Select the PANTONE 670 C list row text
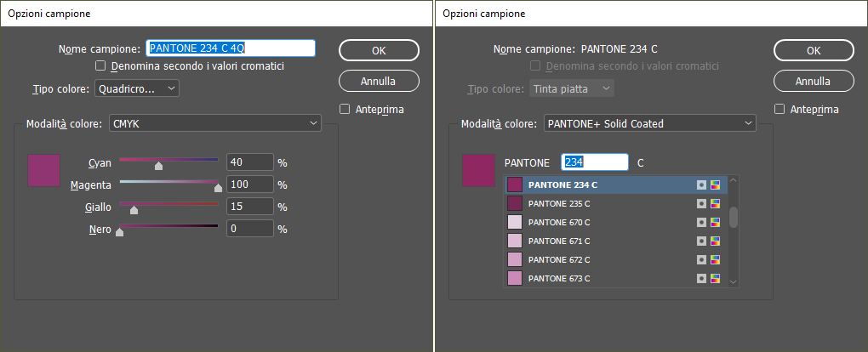 pos(559,223)
